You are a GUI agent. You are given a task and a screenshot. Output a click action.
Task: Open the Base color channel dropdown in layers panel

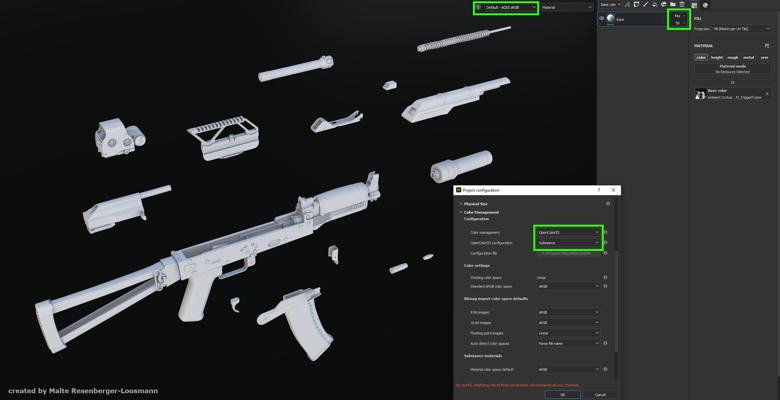610,4
